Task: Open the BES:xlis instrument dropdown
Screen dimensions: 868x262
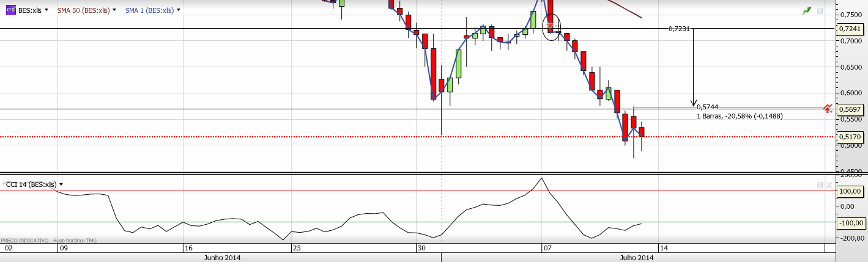Action: 46,10
